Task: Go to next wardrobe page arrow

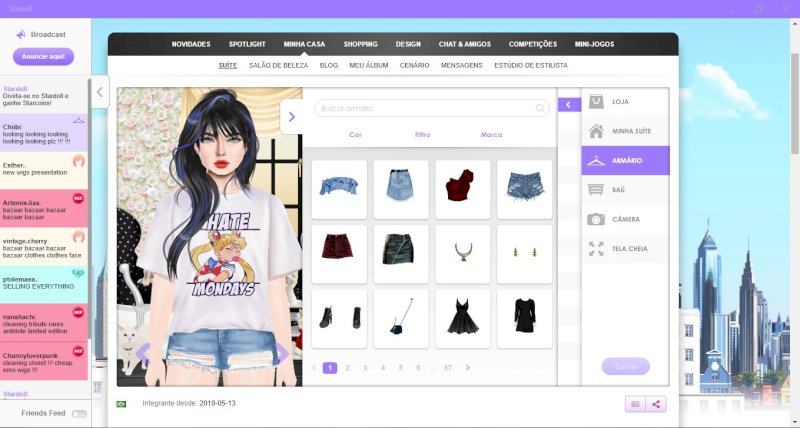Action: click(x=468, y=367)
